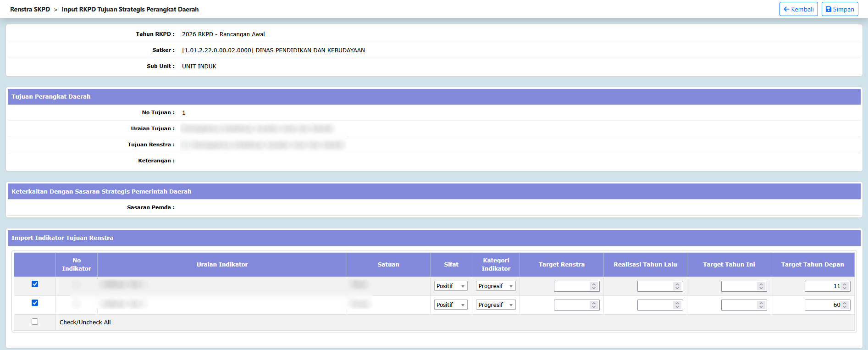Uncheck the first indicator row checkbox
This screenshot has width=868, height=350.
[x=35, y=284]
